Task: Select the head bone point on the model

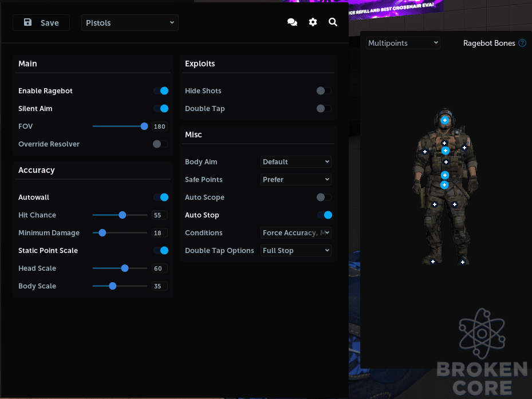Action: [445, 120]
